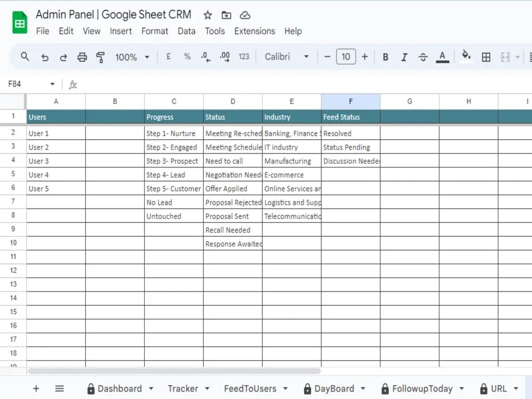The width and height of the screenshot is (532, 399).
Task: Increase decimal places
Action: coord(225,57)
